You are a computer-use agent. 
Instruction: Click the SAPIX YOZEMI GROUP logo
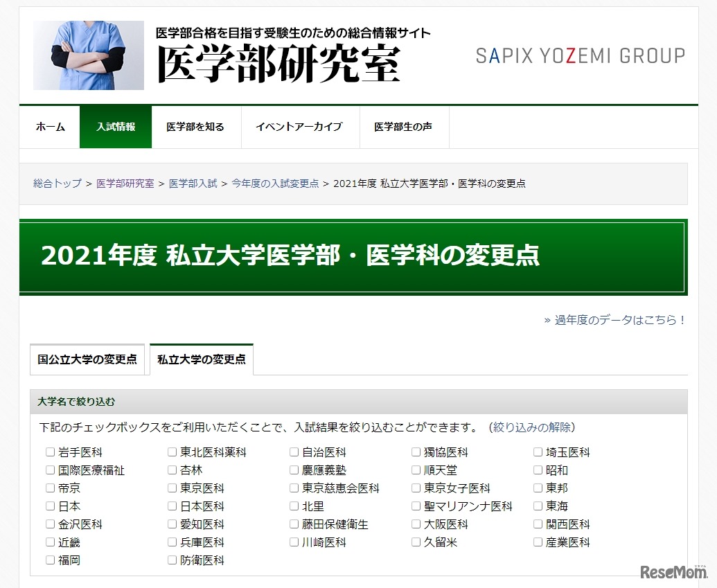tap(579, 55)
